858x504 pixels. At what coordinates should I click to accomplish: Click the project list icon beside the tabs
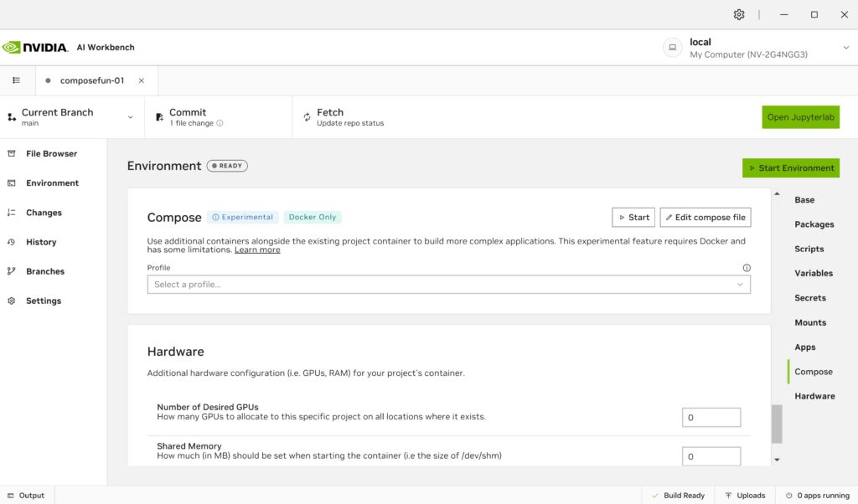coord(16,80)
